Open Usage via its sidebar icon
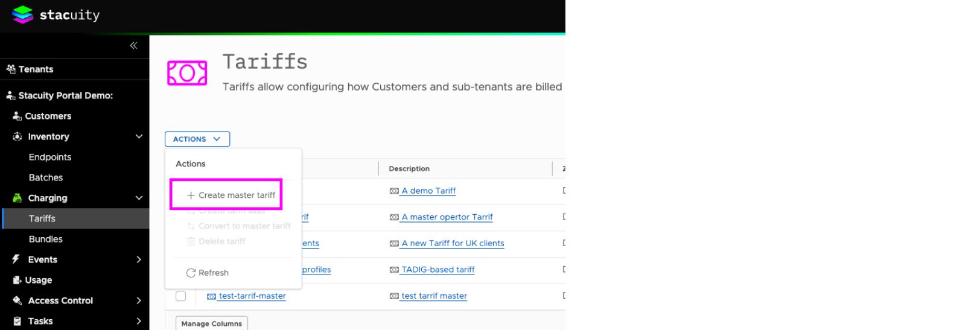The image size is (980, 330). [x=17, y=280]
